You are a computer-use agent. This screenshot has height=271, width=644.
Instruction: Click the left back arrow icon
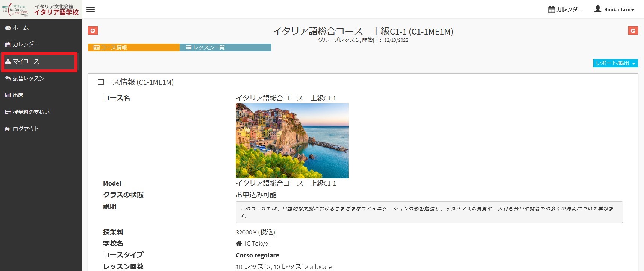point(93,31)
